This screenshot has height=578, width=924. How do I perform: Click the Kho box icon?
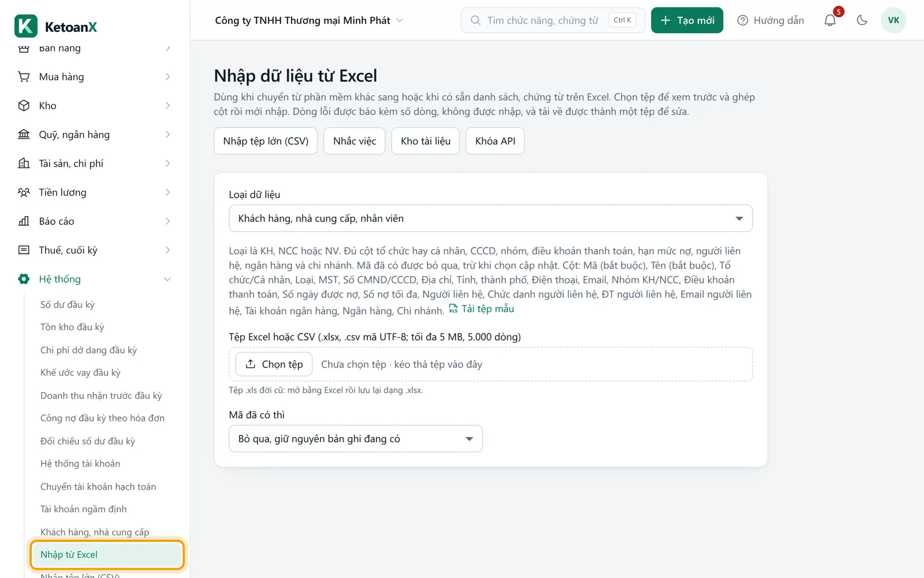(24, 106)
